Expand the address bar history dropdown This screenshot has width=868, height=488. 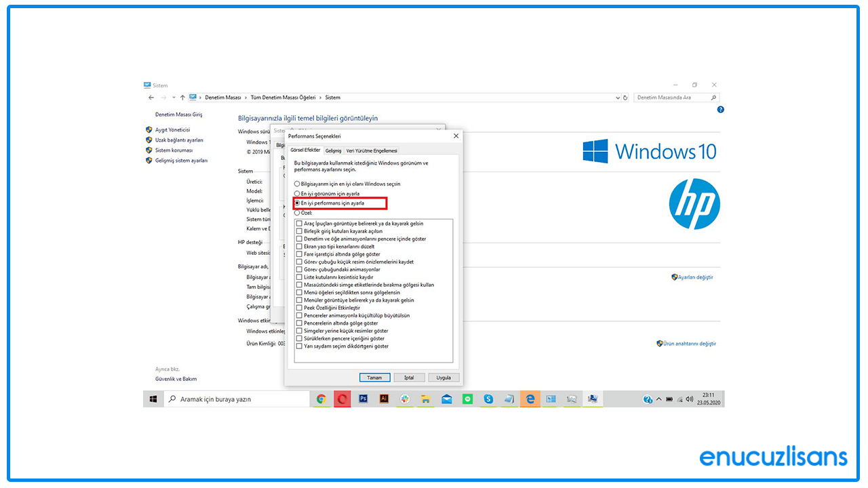(x=617, y=97)
